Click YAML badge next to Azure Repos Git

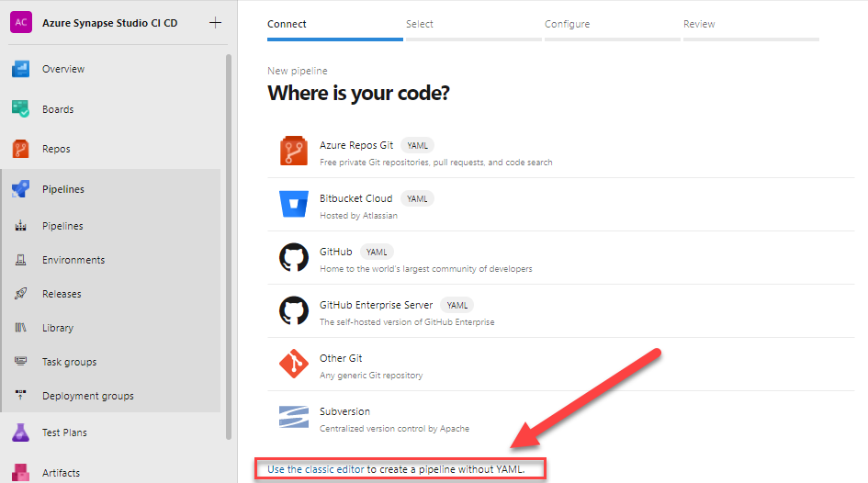tap(417, 145)
